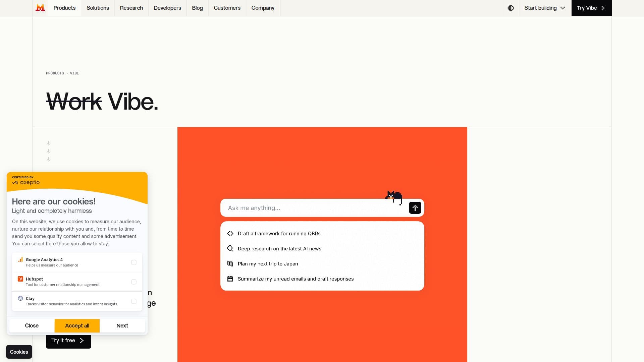Screen dimensions: 644x362
Task: Open the Solutions menu
Action: click(98, 8)
